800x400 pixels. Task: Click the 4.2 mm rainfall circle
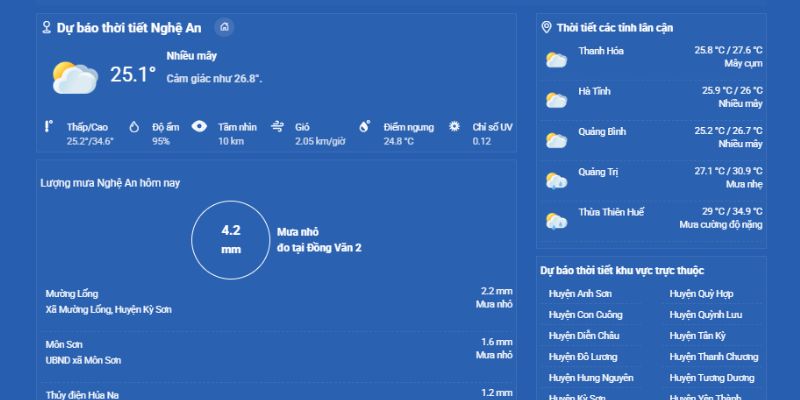click(231, 240)
